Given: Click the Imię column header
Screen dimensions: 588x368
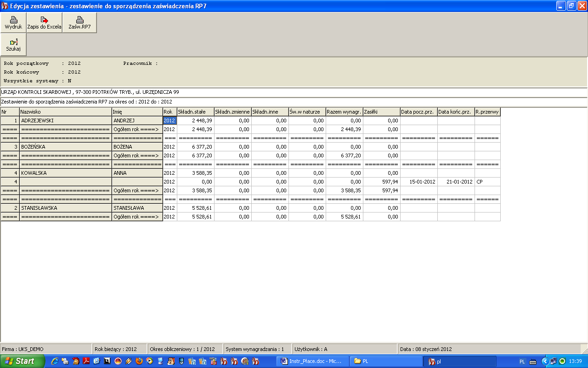Looking at the screenshot, I should click(x=137, y=112).
